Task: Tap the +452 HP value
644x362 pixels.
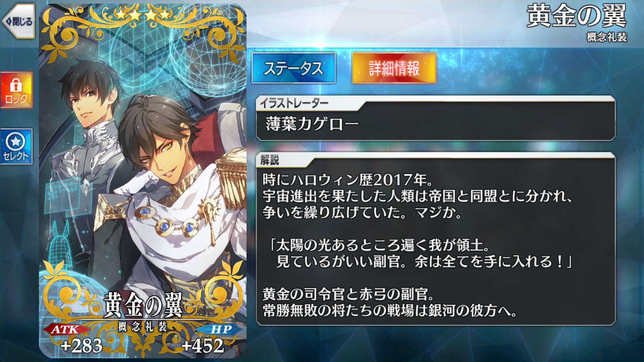Action: point(203,346)
